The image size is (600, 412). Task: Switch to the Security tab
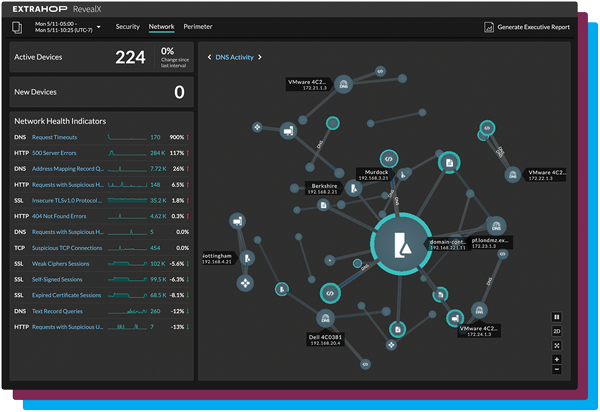pyautogui.click(x=128, y=27)
